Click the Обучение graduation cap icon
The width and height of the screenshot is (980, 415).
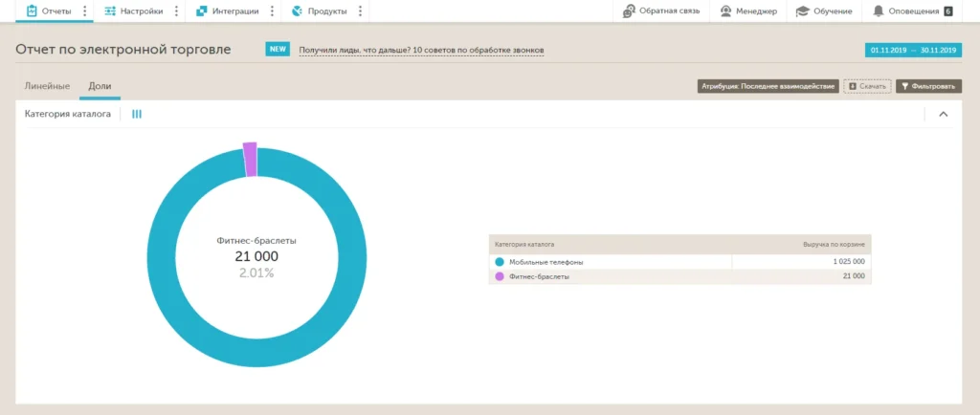[803, 11]
